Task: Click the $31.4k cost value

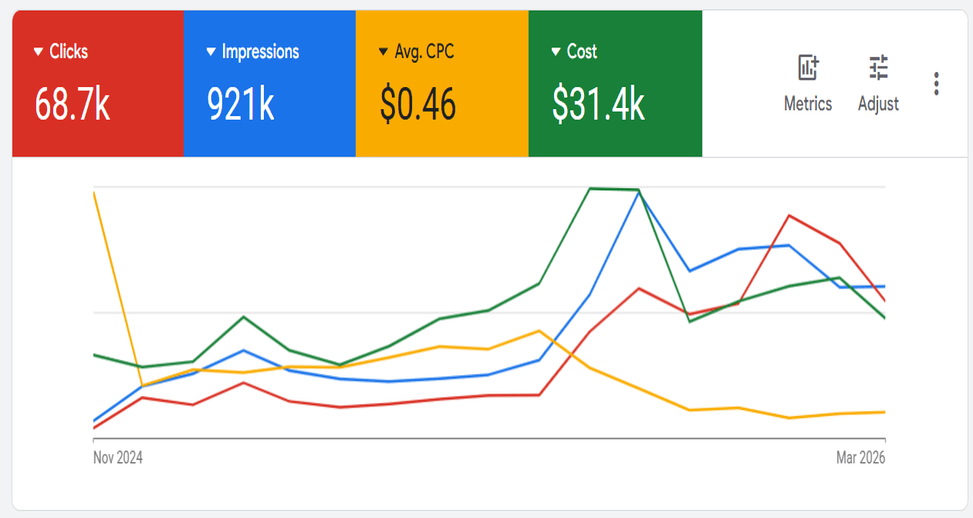Action: point(599,104)
